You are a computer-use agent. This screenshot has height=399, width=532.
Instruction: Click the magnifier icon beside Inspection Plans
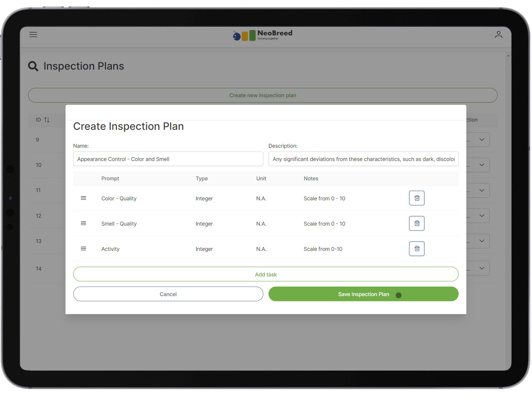point(33,66)
